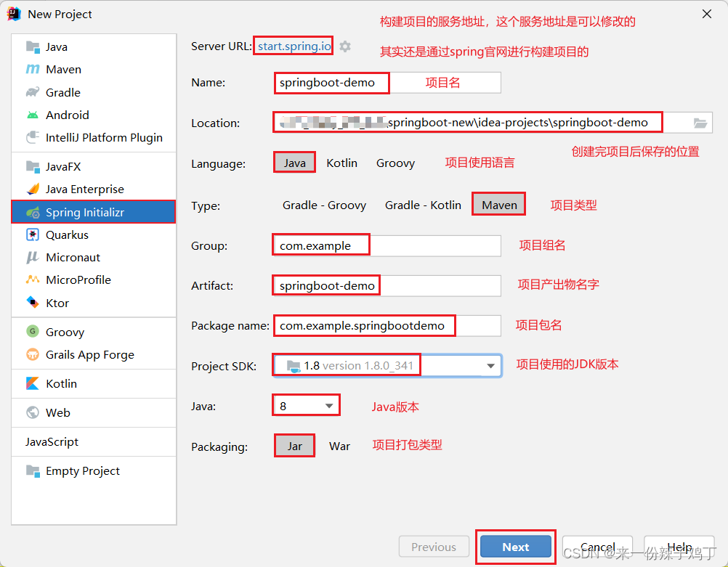Click the Next button
Image resolution: width=728 pixels, height=567 pixels.
(516, 547)
